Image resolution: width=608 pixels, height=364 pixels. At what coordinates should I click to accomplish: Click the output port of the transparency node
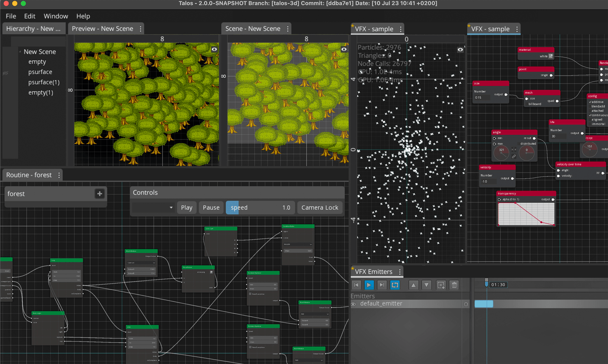click(x=553, y=199)
